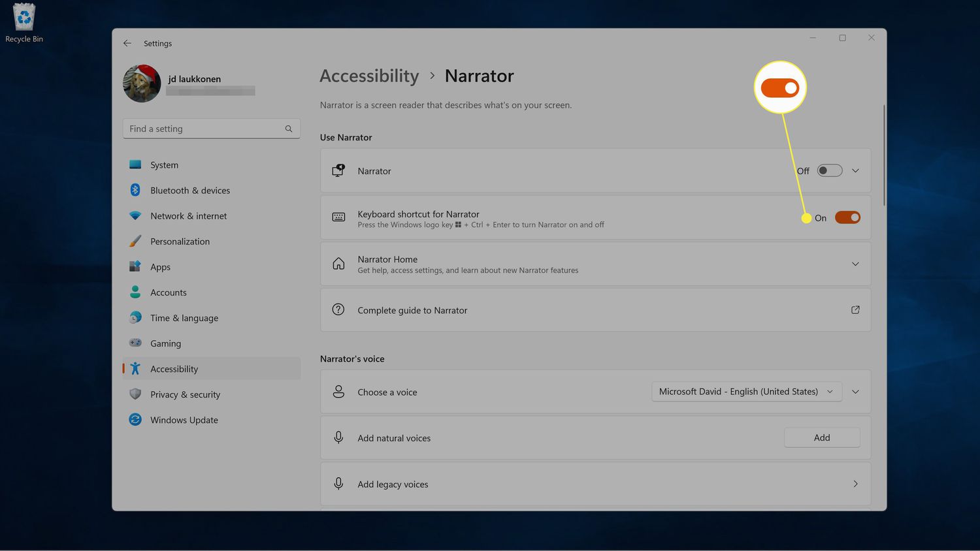Add natural voices with Add button
This screenshot has width=980, height=551.
tap(822, 437)
